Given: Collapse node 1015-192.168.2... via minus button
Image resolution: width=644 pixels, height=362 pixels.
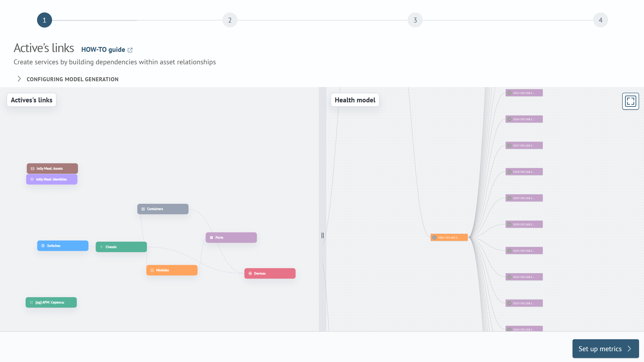Looking at the screenshot, I should [509, 93].
